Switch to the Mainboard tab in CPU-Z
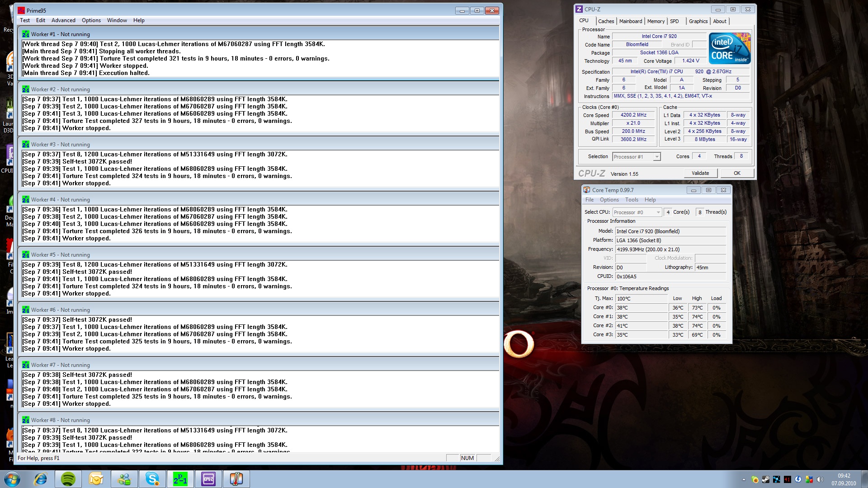 [631, 21]
